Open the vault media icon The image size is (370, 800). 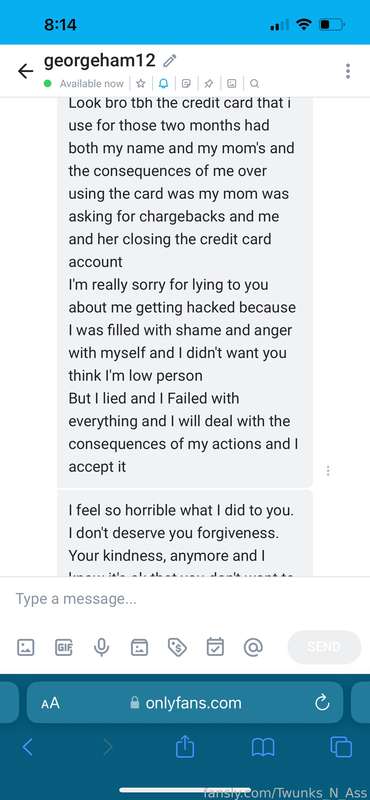click(x=140, y=647)
